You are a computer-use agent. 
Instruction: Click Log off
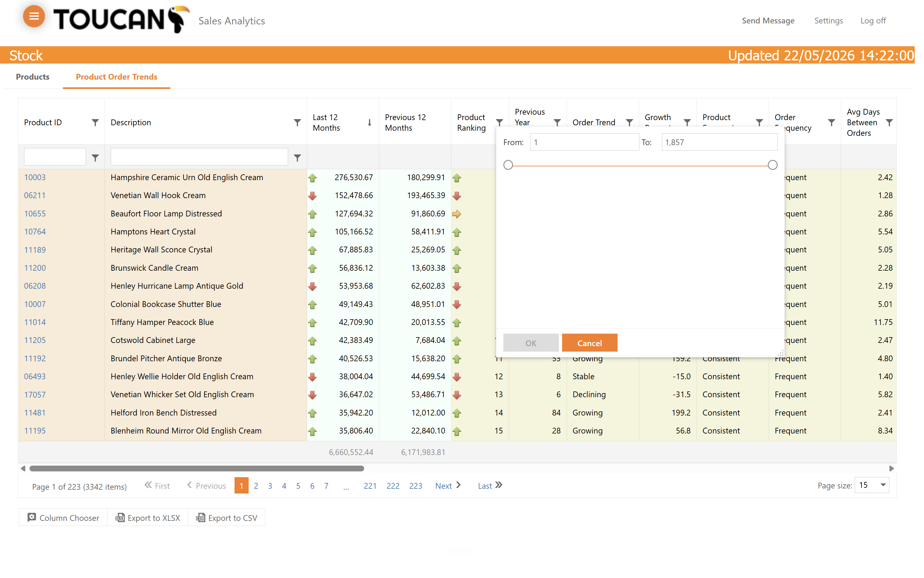coord(873,21)
